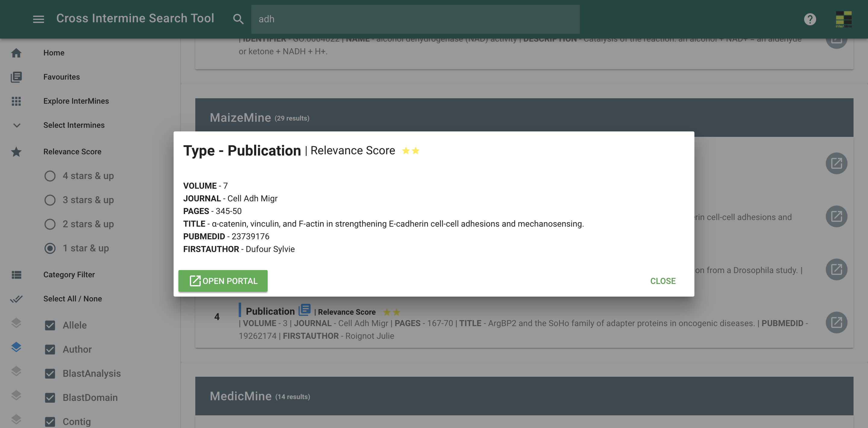
Task: Click the search magnifier icon
Action: click(x=238, y=19)
